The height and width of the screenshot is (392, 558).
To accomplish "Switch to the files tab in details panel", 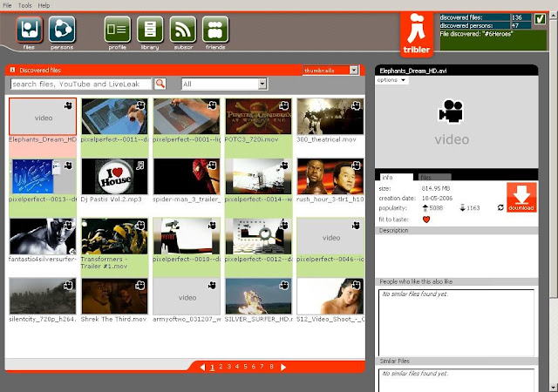I will coord(434,177).
